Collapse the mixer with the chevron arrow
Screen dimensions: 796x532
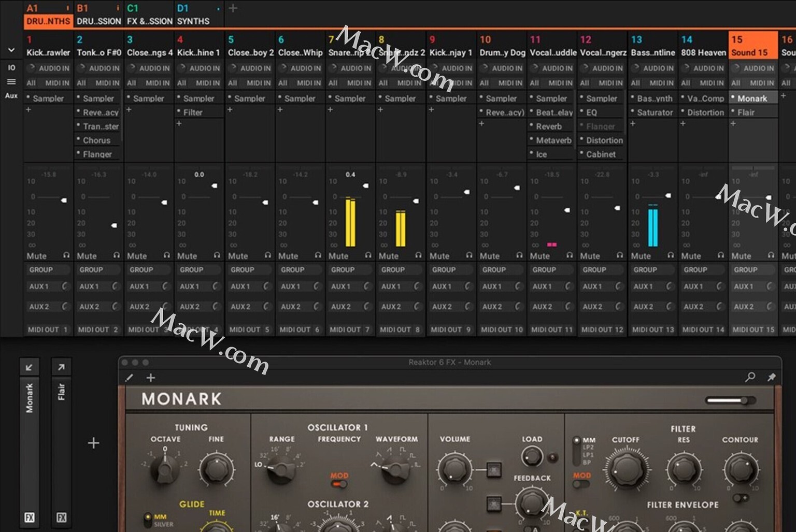pos(11,50)
